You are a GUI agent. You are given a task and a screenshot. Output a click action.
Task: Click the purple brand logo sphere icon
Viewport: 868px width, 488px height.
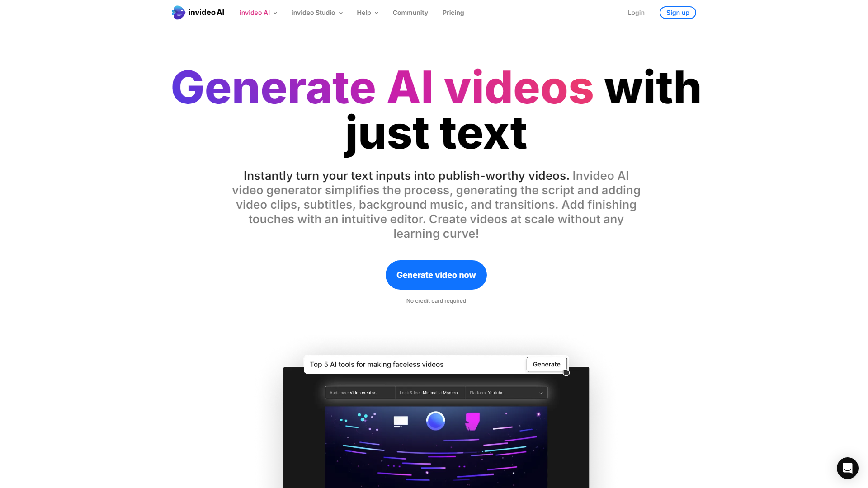point(178,13)
